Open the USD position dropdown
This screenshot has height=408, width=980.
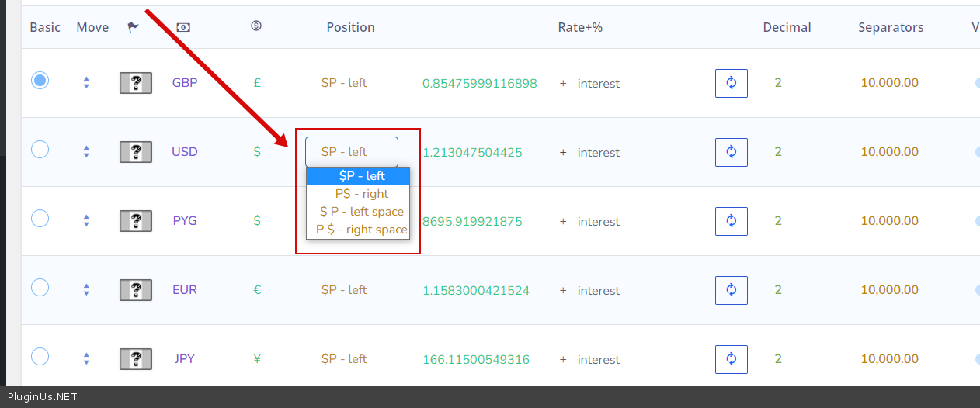point(351,152)
